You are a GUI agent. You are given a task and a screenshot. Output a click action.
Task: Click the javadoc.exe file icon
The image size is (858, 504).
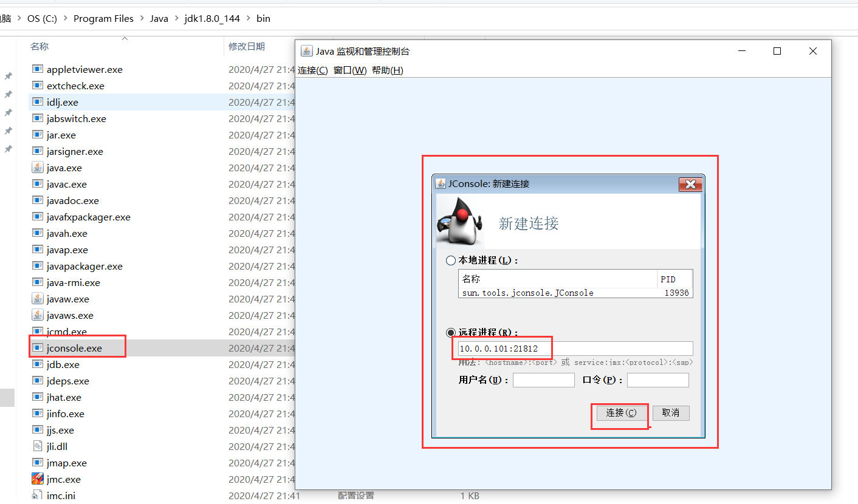[38, 200]
